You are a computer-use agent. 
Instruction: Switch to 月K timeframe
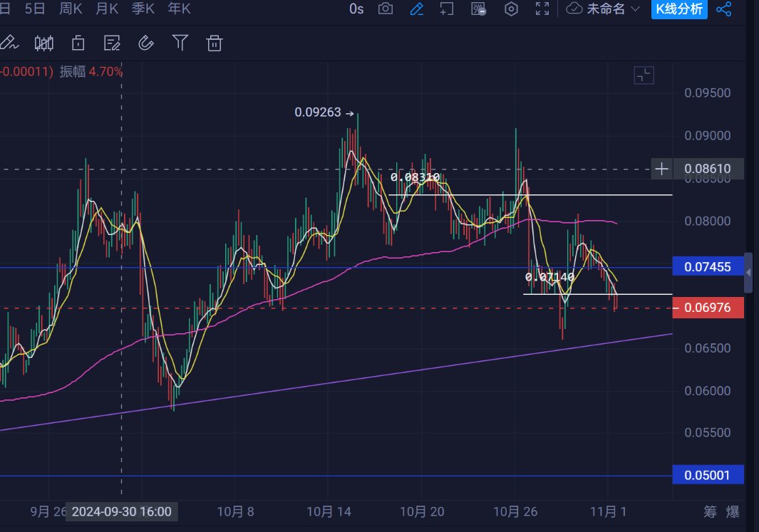pos(107,9)
